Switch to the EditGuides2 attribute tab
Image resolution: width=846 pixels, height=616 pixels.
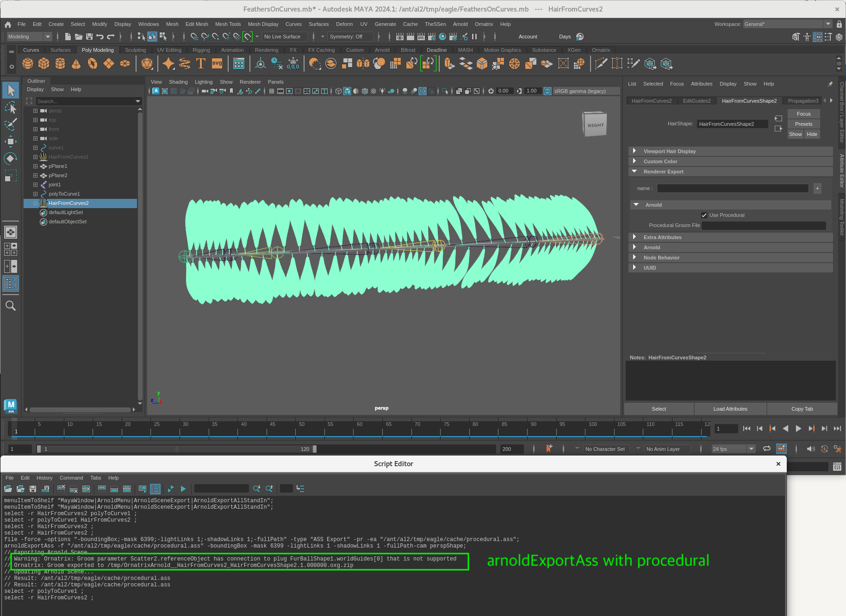pos(697,101)
